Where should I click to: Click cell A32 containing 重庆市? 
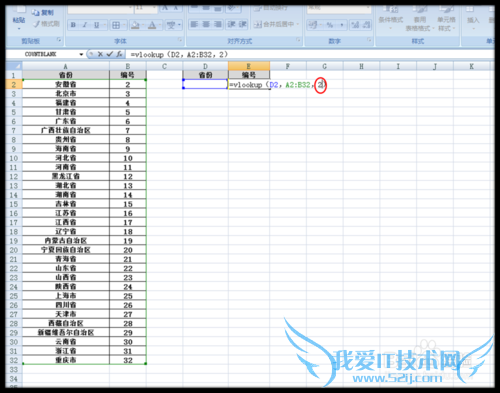[66, 360]
